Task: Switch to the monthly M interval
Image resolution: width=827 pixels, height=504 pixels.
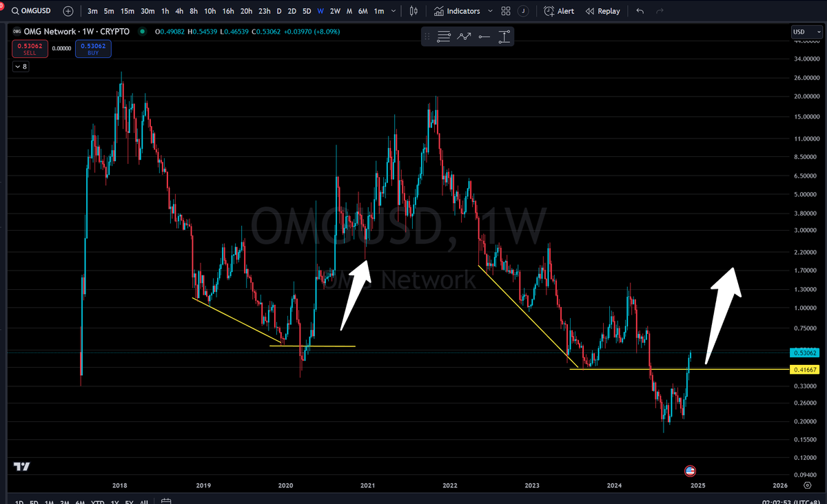Action: pos(349,11)
